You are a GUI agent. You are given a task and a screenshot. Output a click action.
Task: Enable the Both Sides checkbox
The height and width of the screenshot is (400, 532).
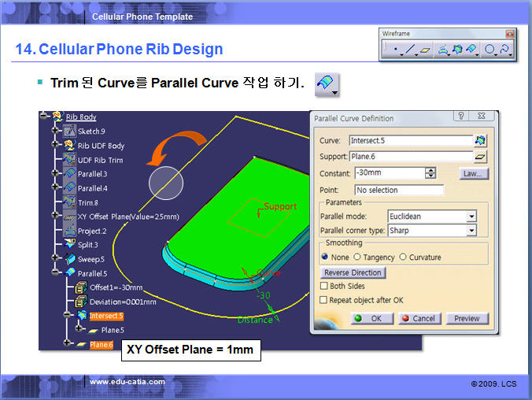point(323,287)
